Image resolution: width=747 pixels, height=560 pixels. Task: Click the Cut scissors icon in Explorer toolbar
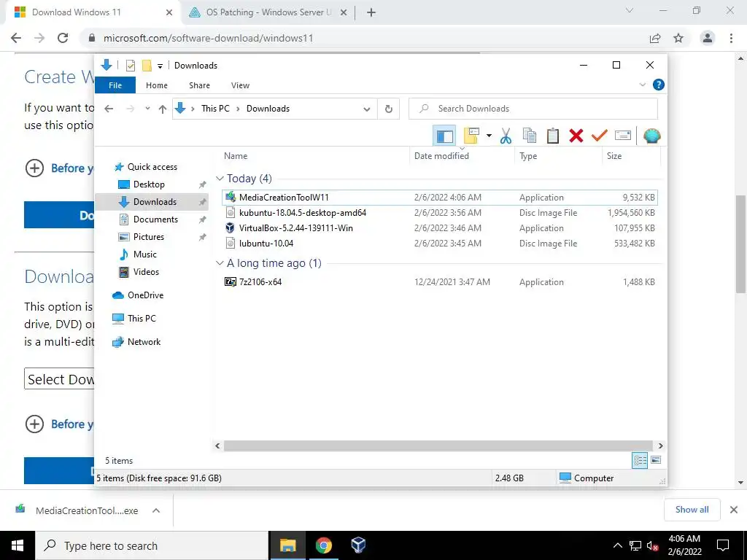pos(506,136)
